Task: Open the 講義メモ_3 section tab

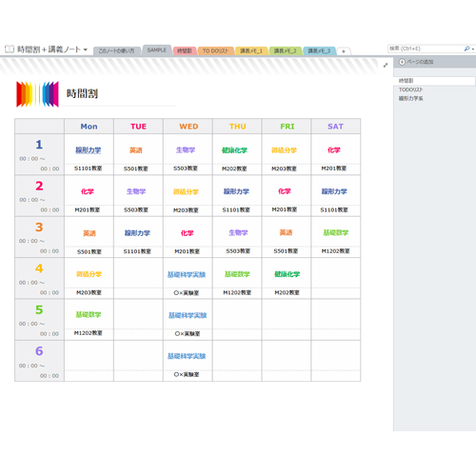Action: (319, 50)
